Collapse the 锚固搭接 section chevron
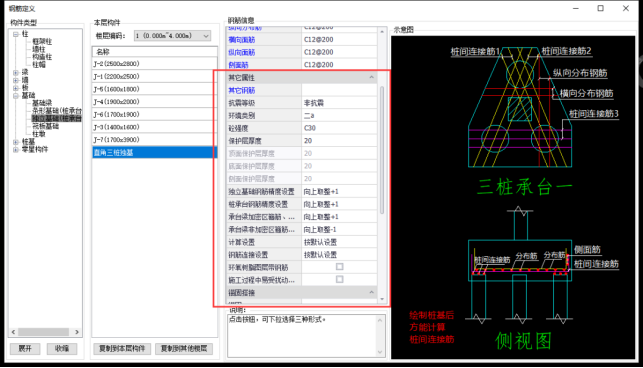 pyautogui.click(x=372, y=292)
